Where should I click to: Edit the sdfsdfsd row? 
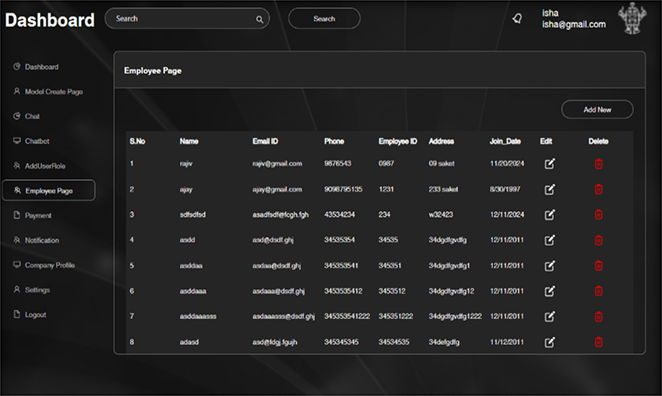click(549, 215)
